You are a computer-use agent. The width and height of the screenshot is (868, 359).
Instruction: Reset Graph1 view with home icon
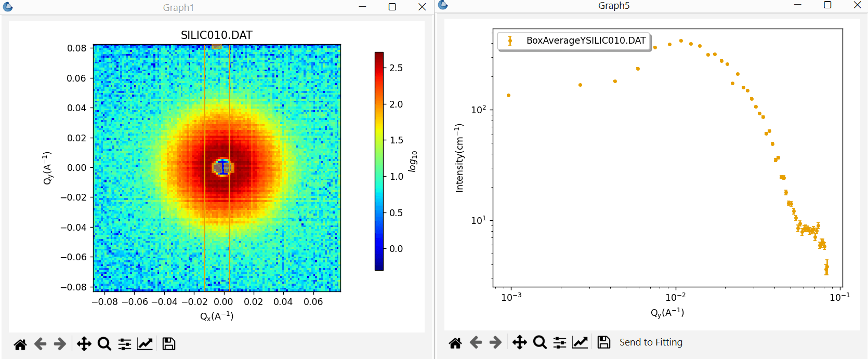pyautogui.click(x=20, y=344)
